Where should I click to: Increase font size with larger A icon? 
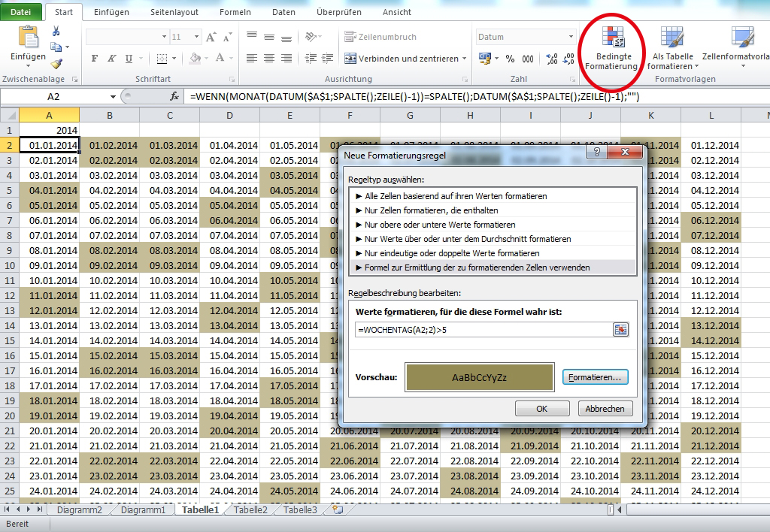point(211,37)
